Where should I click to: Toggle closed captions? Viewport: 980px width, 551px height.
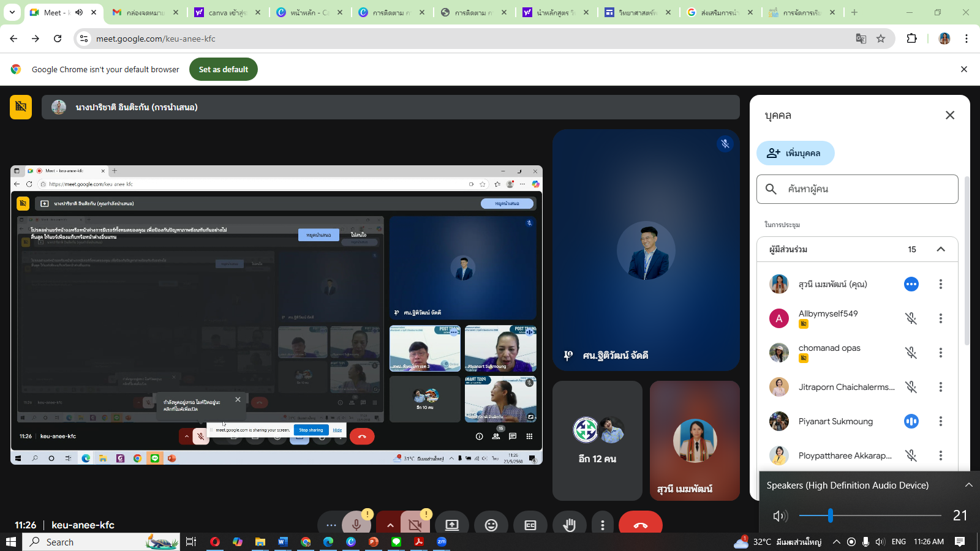click(x=530, y=525)
